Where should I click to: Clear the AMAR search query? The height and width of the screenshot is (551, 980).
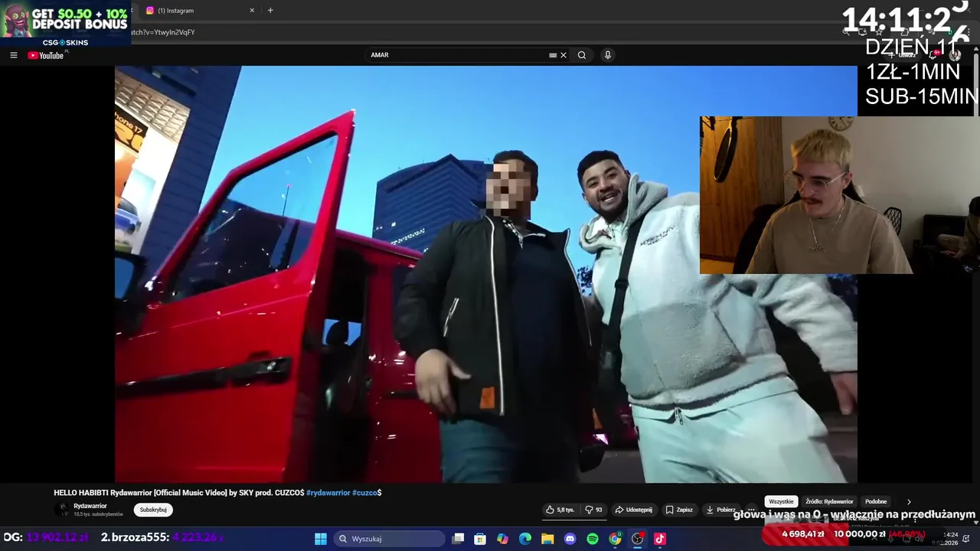(563, 55)
